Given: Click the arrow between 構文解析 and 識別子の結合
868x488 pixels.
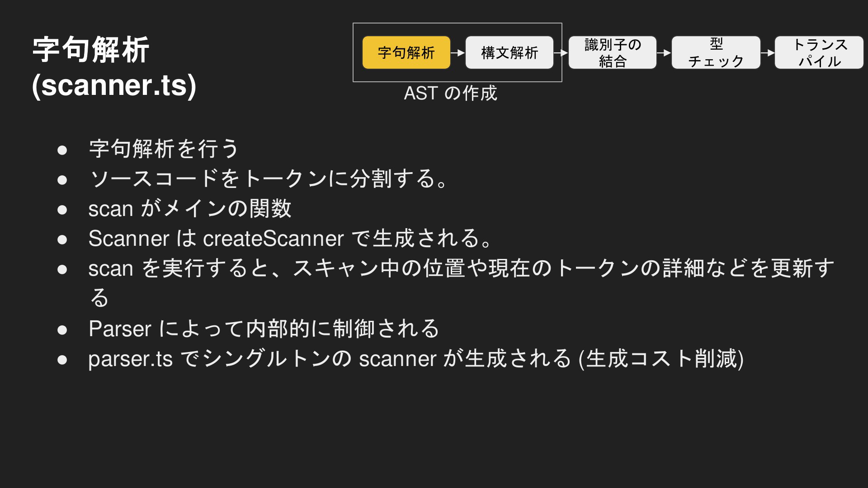Looking at the screenshot, I should pos(561,53).
